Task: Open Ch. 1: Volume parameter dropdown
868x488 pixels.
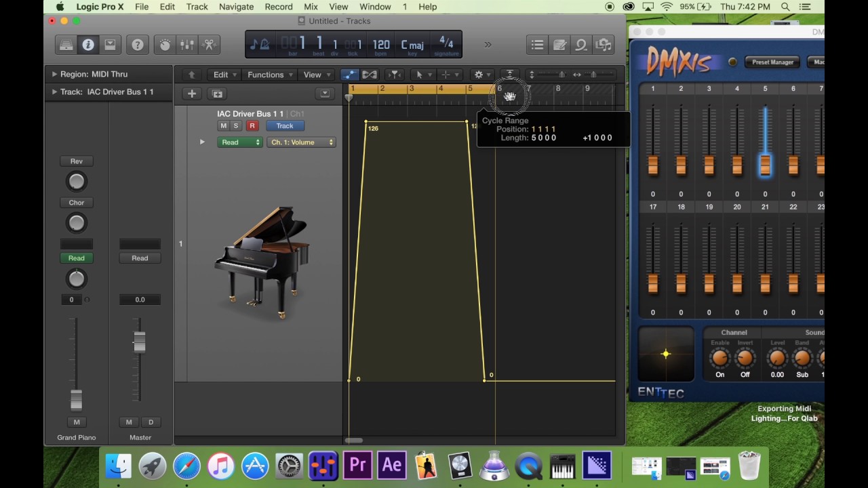Action: 302,142
